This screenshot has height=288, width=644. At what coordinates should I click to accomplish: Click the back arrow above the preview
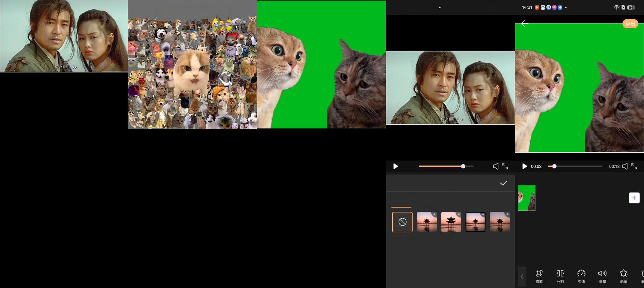(x=525, y=24)
